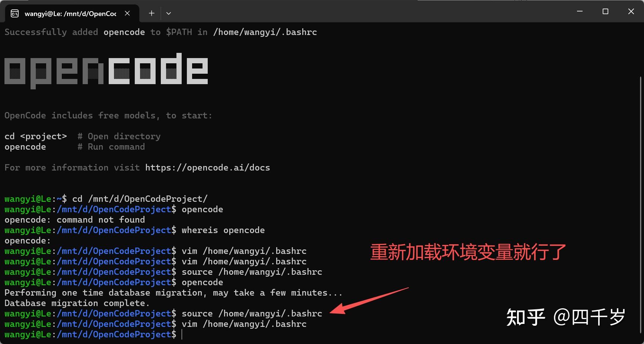
Task: Click 'Database migration complete.' line
Action: (x=77, y=303)
